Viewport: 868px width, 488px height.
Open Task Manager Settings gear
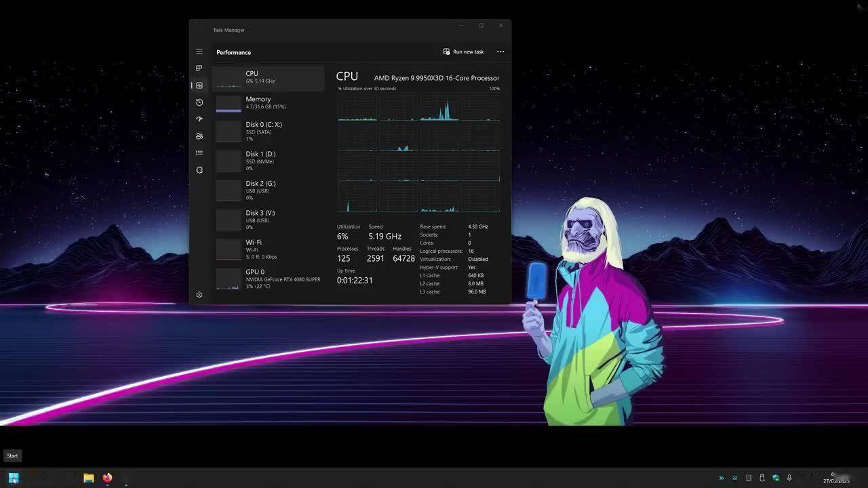pos(199,295)
